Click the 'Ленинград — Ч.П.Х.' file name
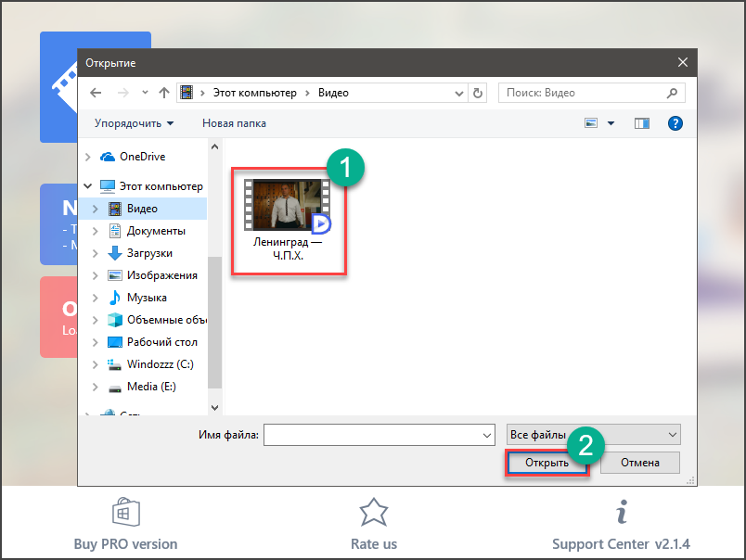 (x=288, y=248)
